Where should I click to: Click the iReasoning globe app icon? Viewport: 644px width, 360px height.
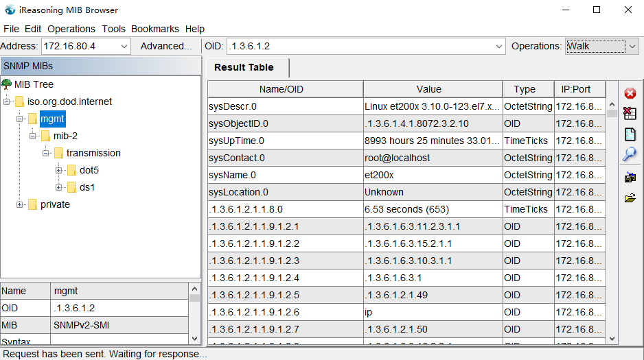10,10
